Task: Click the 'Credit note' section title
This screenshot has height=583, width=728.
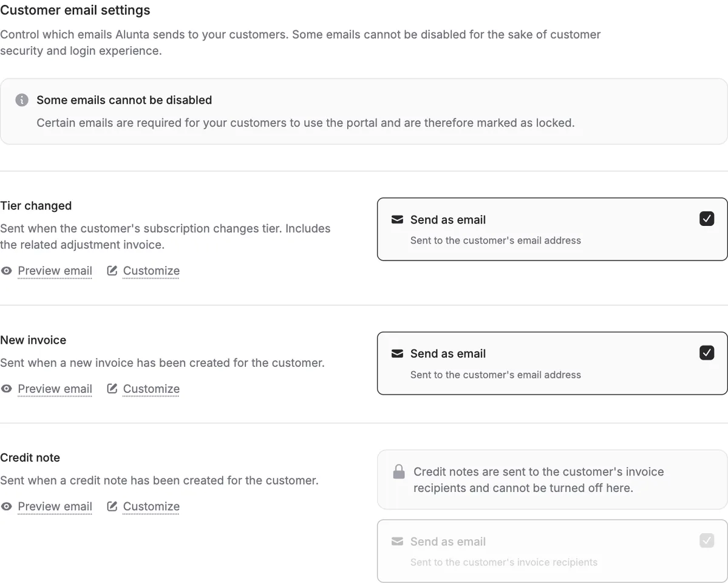Action: pyautogui.click(x=30, y=457)
